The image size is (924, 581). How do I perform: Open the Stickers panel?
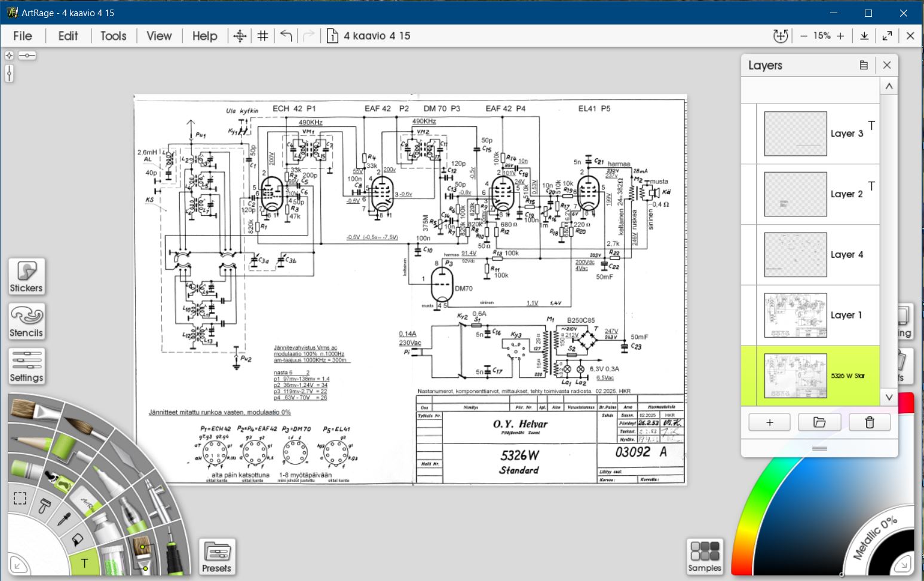[26, 277]
